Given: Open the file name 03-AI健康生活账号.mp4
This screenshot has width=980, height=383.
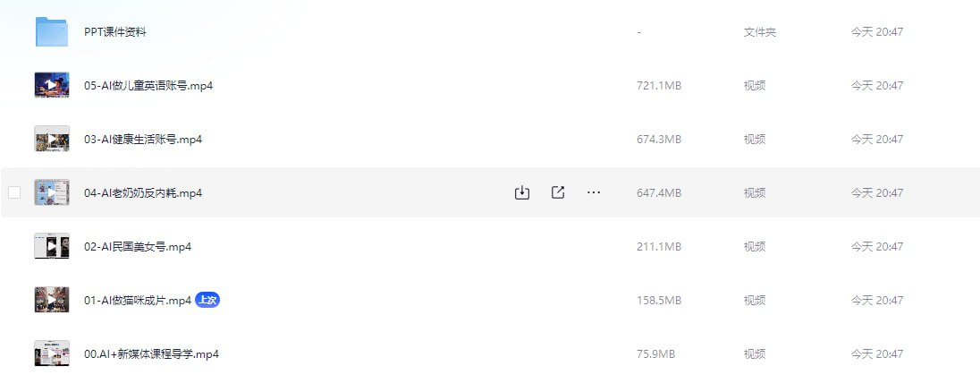Looking at the screenshot, I should [x=143, y=140].
